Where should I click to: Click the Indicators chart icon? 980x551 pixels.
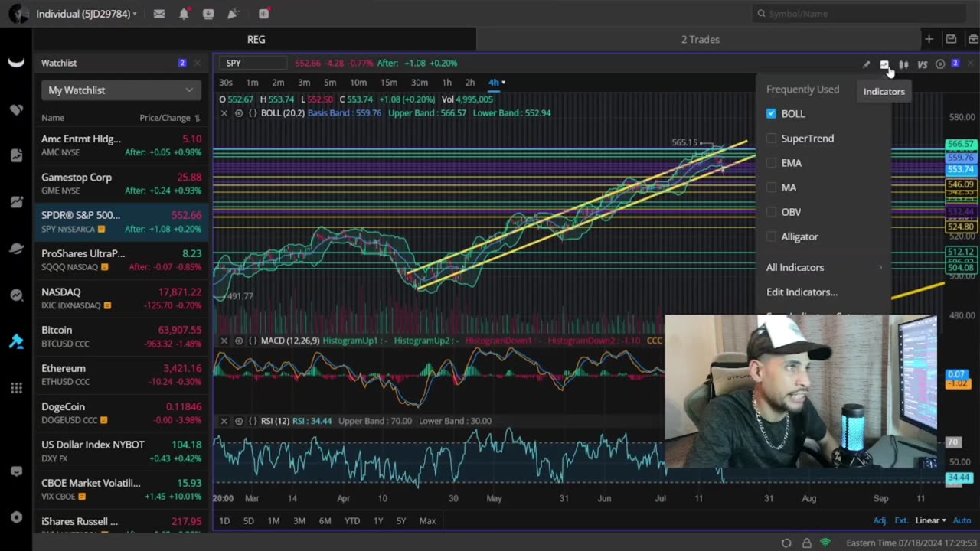point(884,64)
